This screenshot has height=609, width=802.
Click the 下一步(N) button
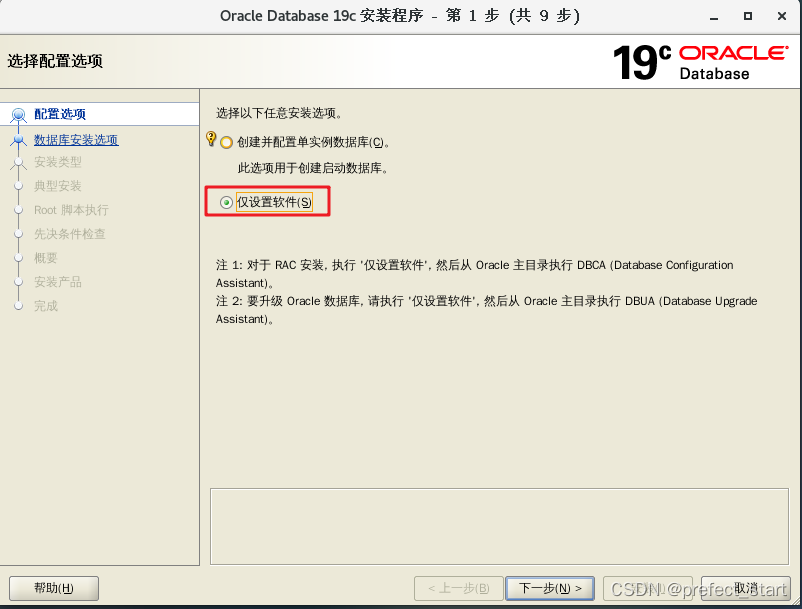(x=550, y=588)
